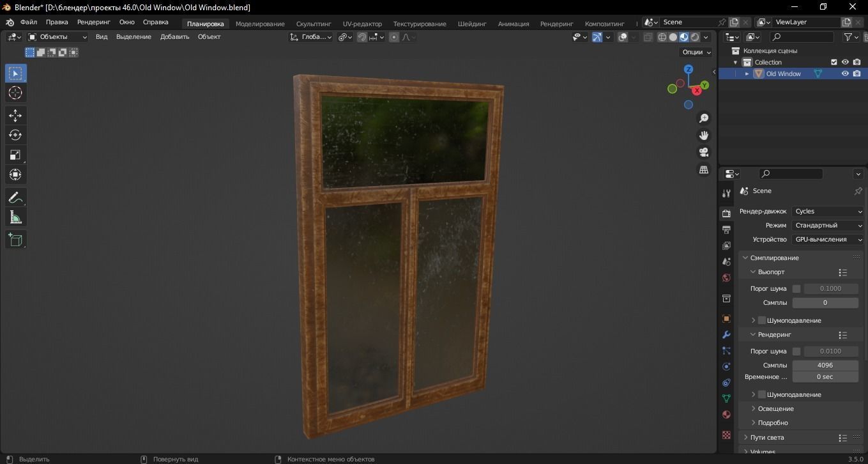This screenshot has height=464, width=868.
Task: Click the select box tool icon
Action: (x=15, y=73)
